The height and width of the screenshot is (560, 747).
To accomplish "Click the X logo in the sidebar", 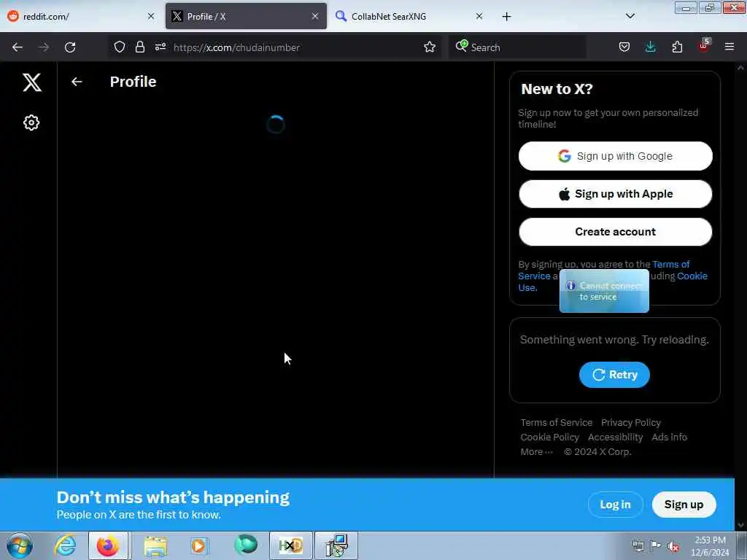I will pyautogui.click(x=32, y=82).
